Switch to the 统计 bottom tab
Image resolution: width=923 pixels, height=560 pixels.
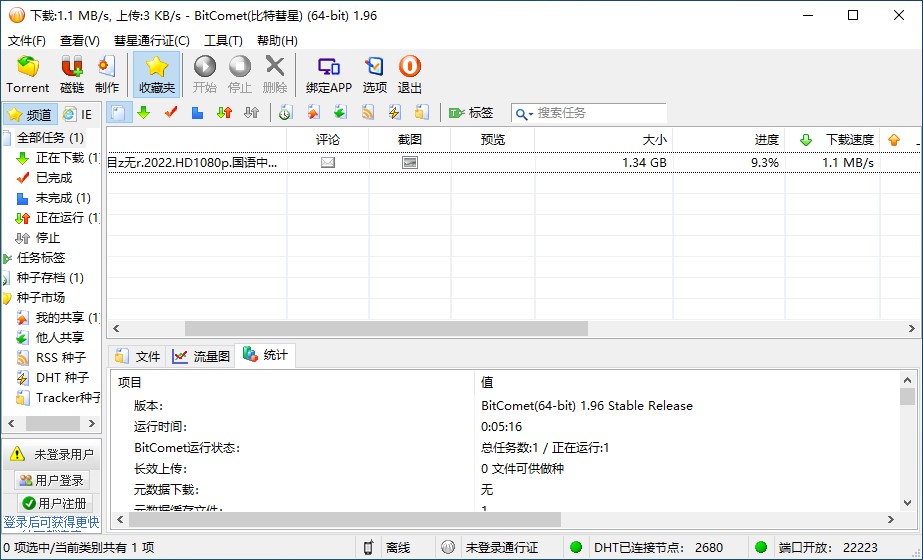[265, 355]
